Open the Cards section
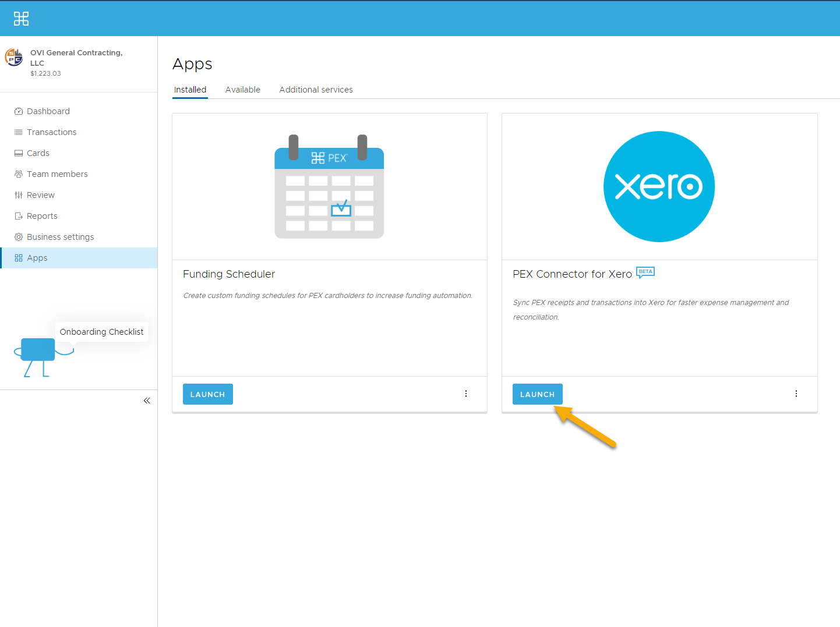840x627 pixels. pyautogui.click(x=38, y=153)
